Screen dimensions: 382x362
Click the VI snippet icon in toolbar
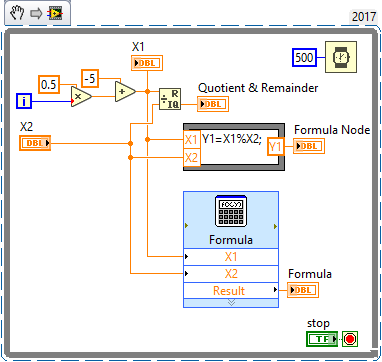click(55, 13)
